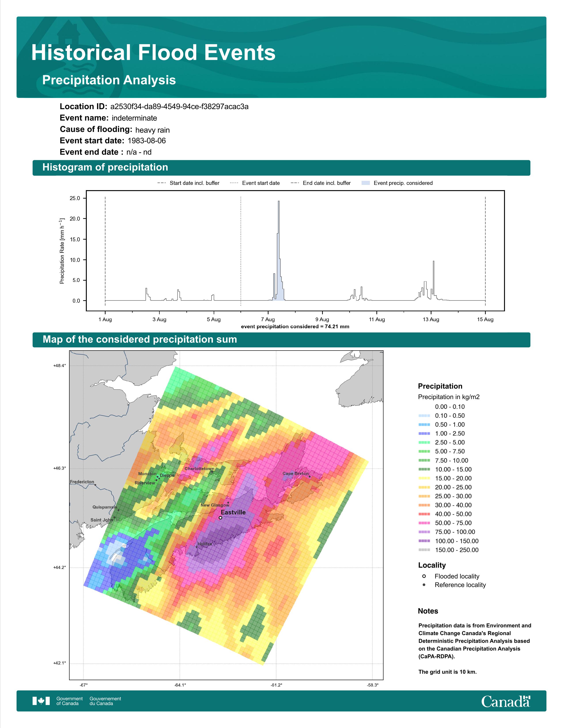Click the Canada wordmark logo

click(x=505, y=701)
